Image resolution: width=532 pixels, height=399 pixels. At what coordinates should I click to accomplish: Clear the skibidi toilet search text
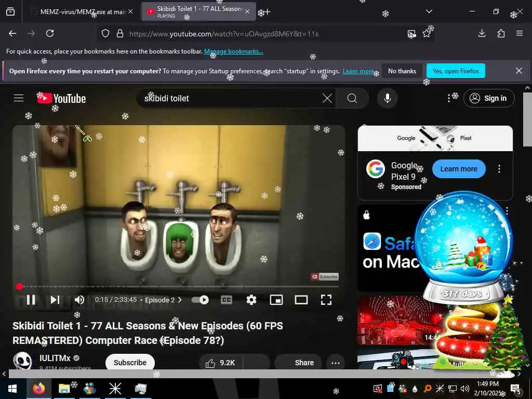tap(327, 98)
